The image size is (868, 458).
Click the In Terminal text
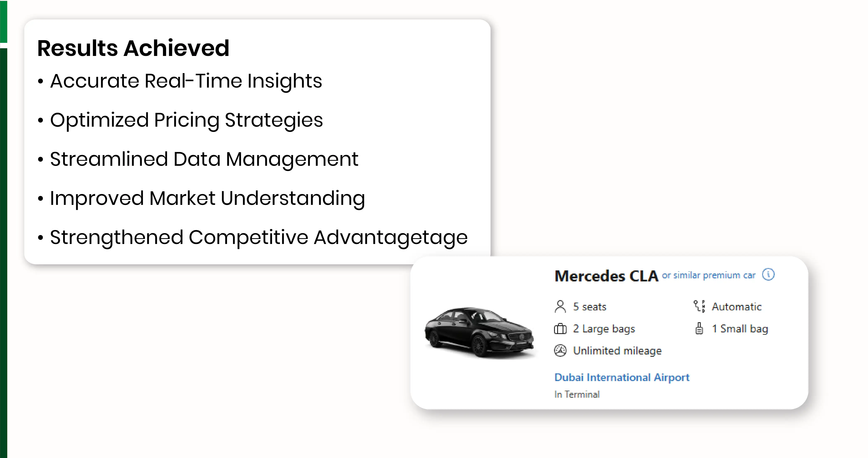[x=577, y=394]
